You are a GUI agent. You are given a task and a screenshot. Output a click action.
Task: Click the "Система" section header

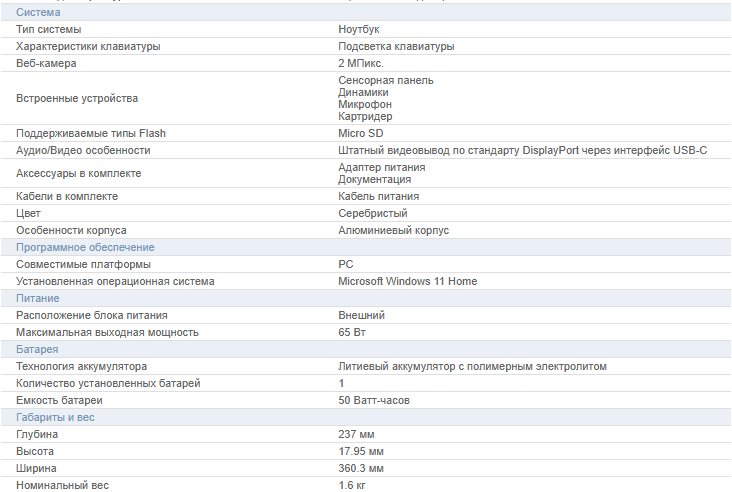(x=38, y=12)
